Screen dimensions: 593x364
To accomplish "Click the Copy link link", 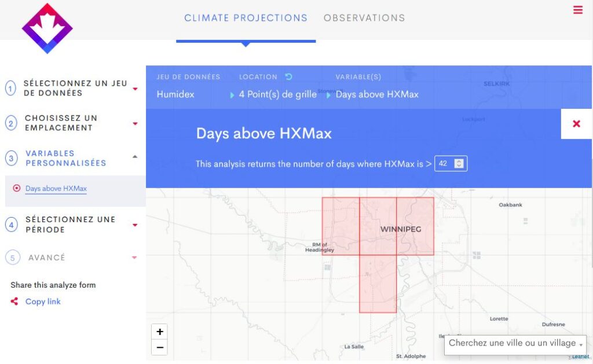I will [43, 302].
